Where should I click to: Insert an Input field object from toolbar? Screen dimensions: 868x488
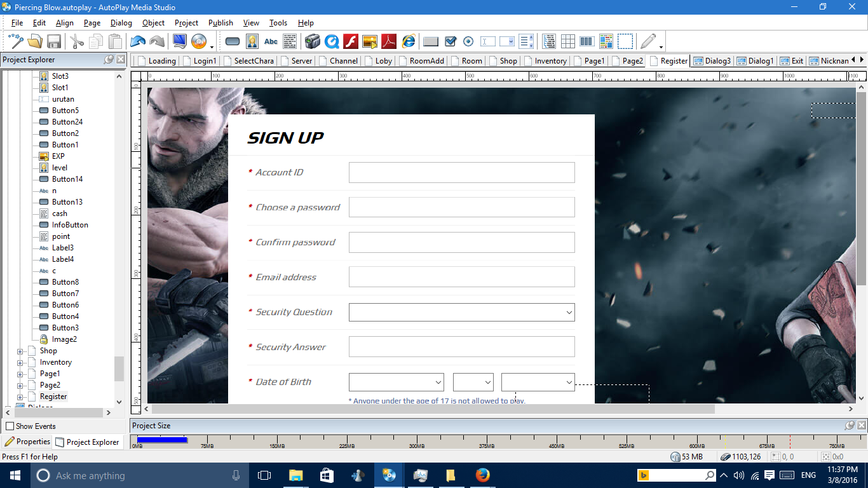pyautogui.click(x=488, y=42)
